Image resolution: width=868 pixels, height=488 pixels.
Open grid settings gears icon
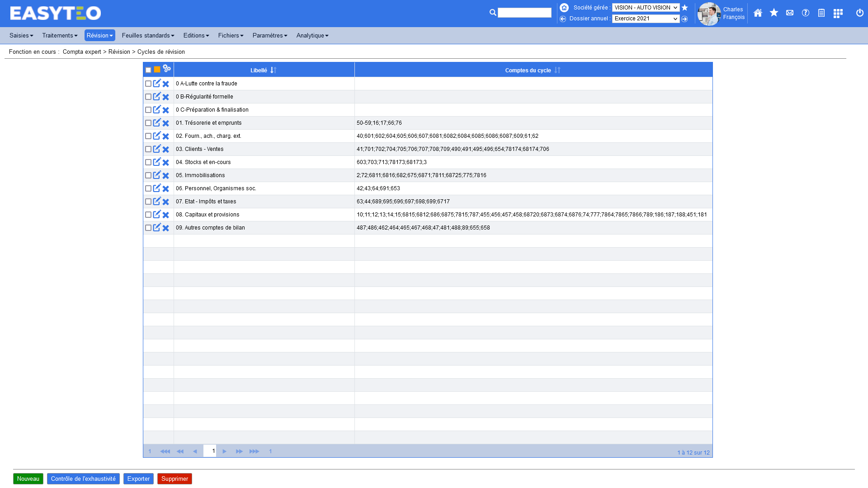coord(167,68)
